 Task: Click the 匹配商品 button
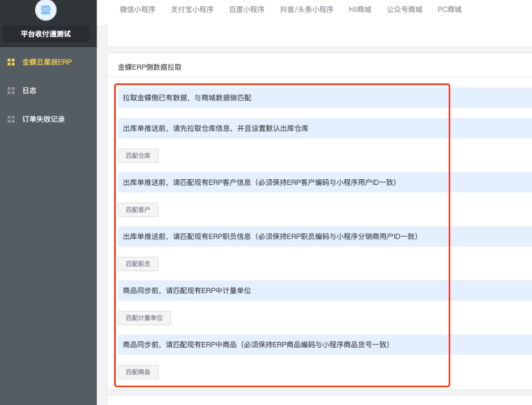tap(138, 372)
